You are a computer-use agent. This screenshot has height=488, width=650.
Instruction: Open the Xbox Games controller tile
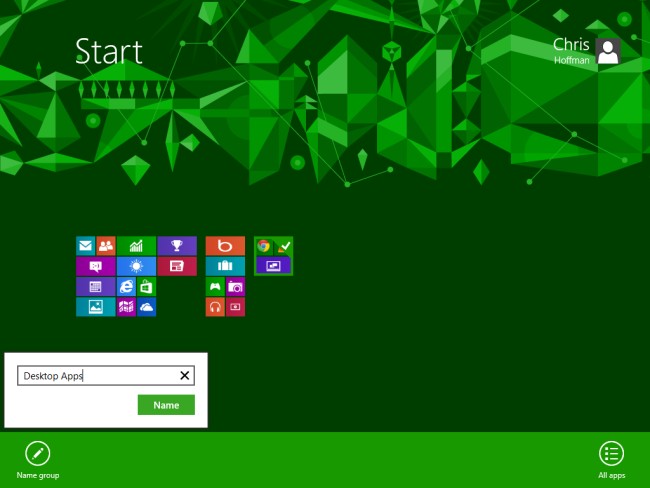[x=215, y=286]
